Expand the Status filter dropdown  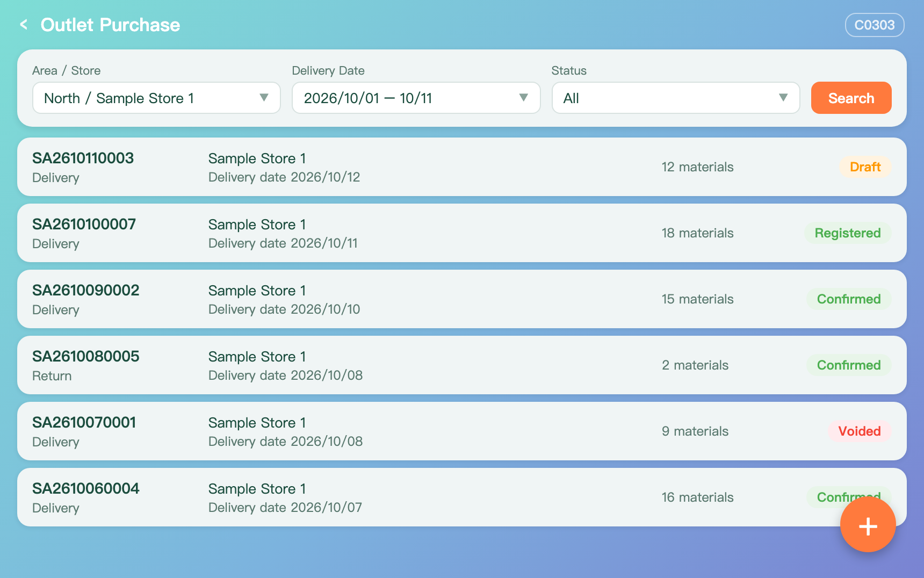tap(676, 98)
